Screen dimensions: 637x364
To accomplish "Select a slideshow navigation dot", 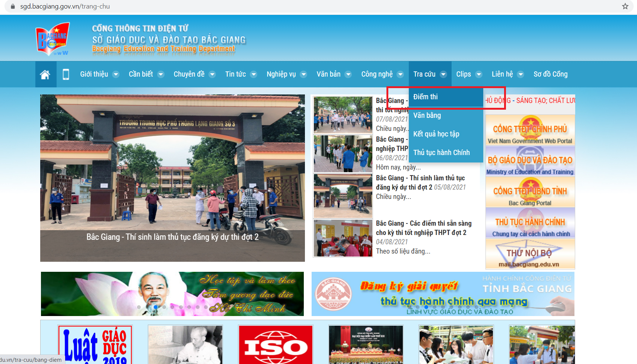I will pyautogui.click(x=156, y=307).
